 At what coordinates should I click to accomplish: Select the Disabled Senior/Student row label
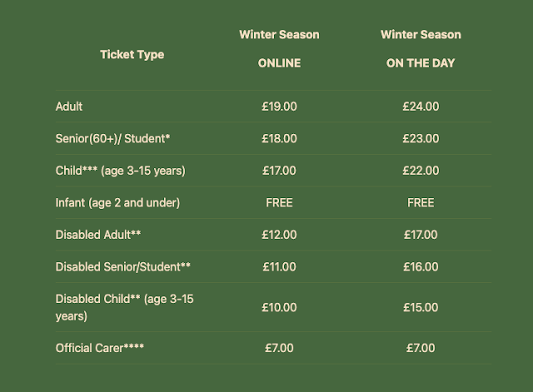click(122, 266)
